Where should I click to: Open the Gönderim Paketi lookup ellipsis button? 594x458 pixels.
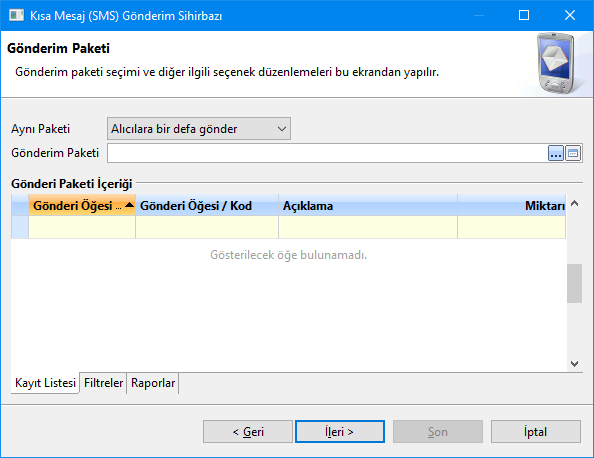click(x=556, y=153)
